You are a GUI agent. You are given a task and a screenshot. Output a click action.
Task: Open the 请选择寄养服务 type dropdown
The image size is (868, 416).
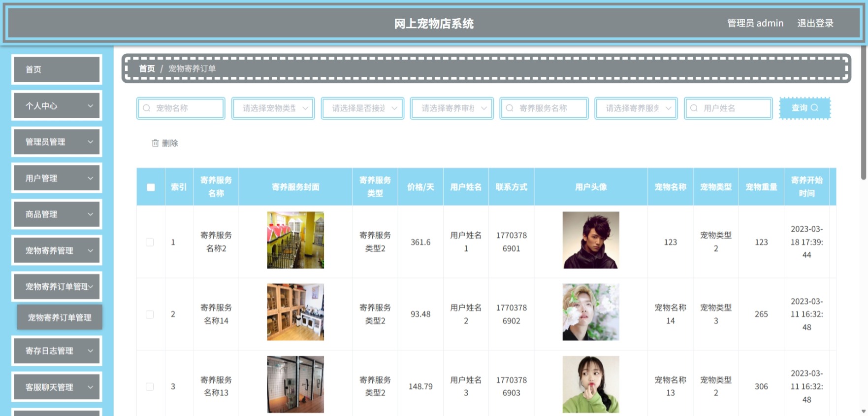click(x=636, y=108)
